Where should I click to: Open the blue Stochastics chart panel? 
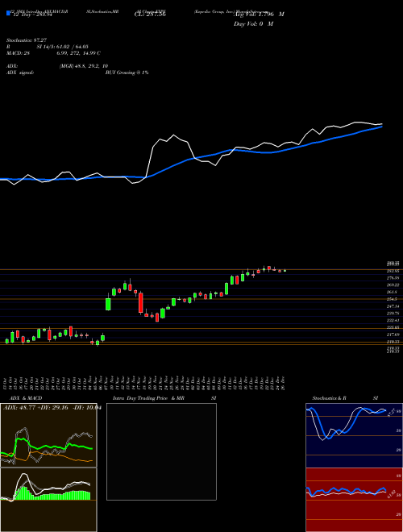(x=354, y=435)
